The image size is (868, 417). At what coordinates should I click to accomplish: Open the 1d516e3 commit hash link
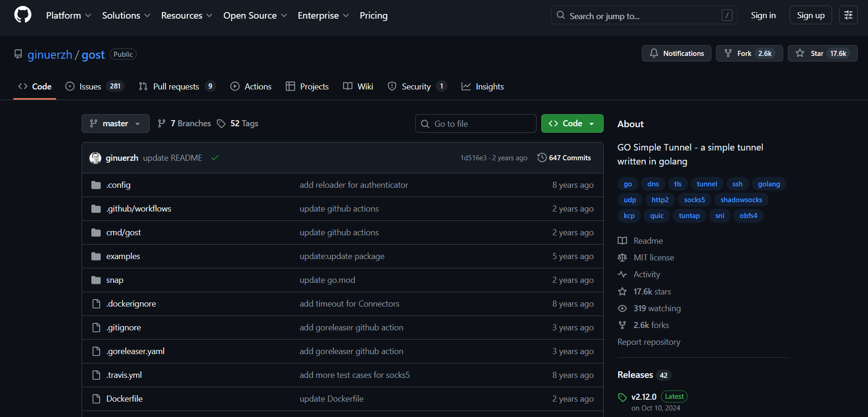click(474, 158)
